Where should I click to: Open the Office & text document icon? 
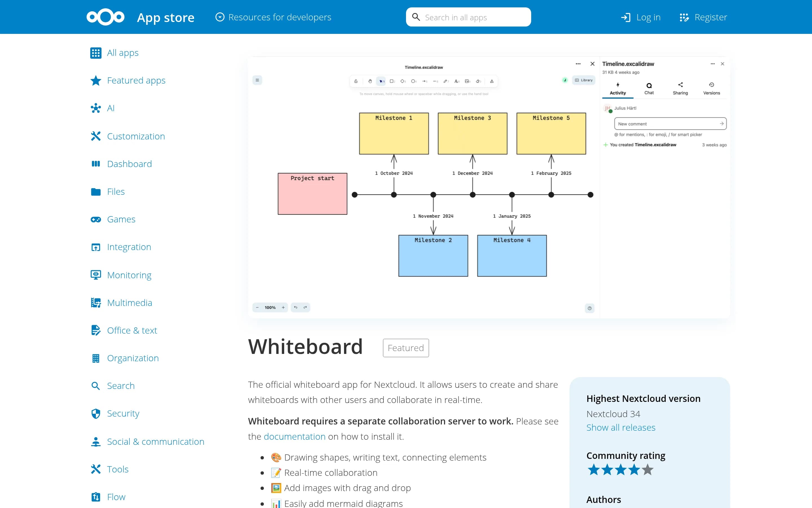[x=96, y=330]
